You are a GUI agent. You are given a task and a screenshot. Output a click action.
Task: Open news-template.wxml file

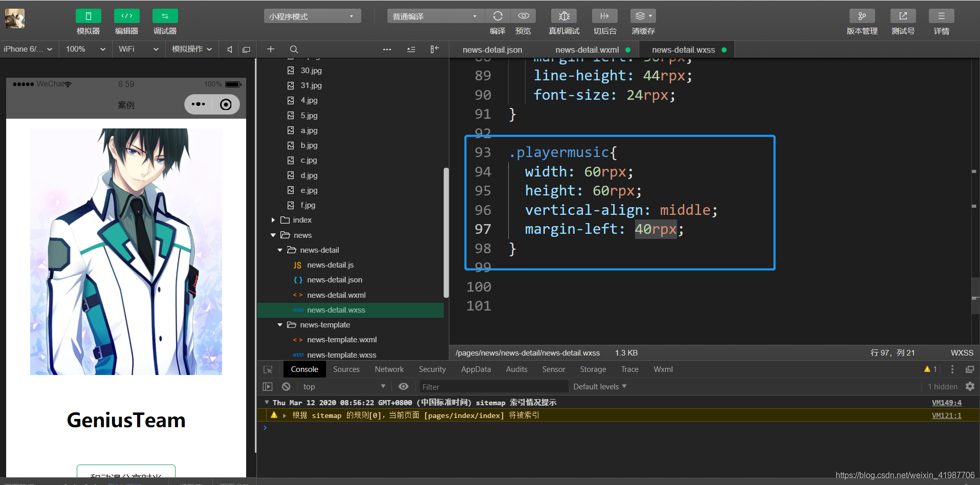tap(342, 340)
